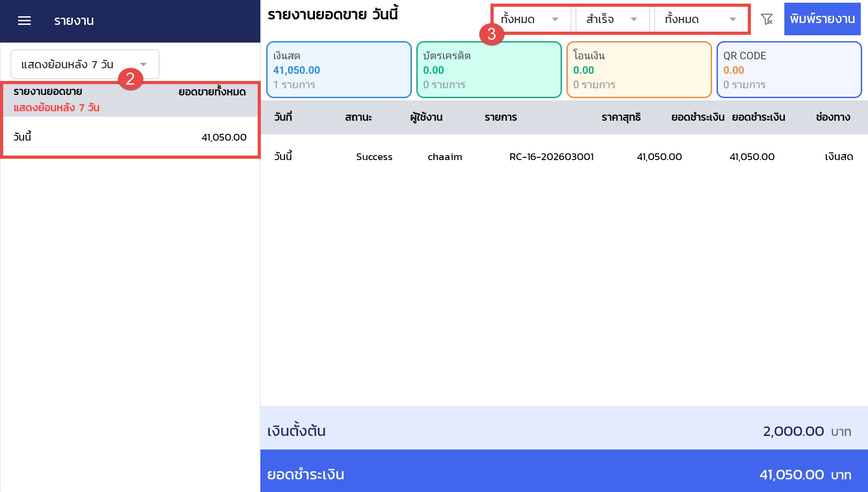This screenshot has width=868, height=492.
Task: Expand the first ทั้งหมด filter dropdown
Action: 530,19
